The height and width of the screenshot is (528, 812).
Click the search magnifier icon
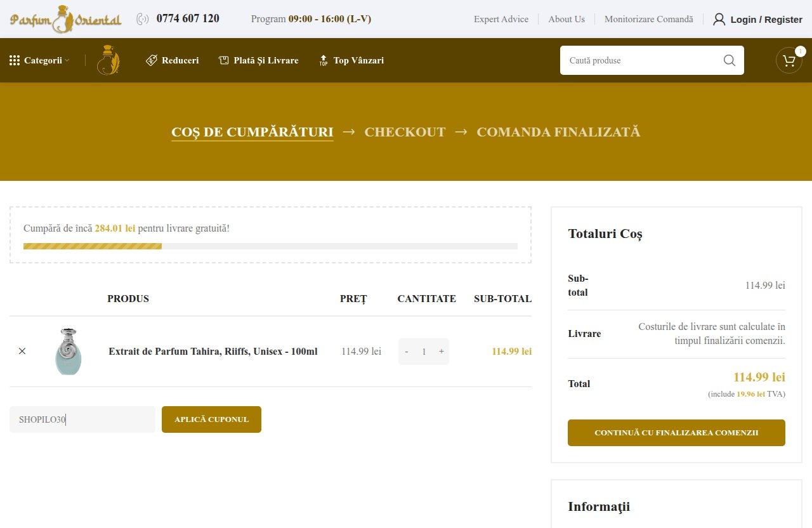point(730,60)
